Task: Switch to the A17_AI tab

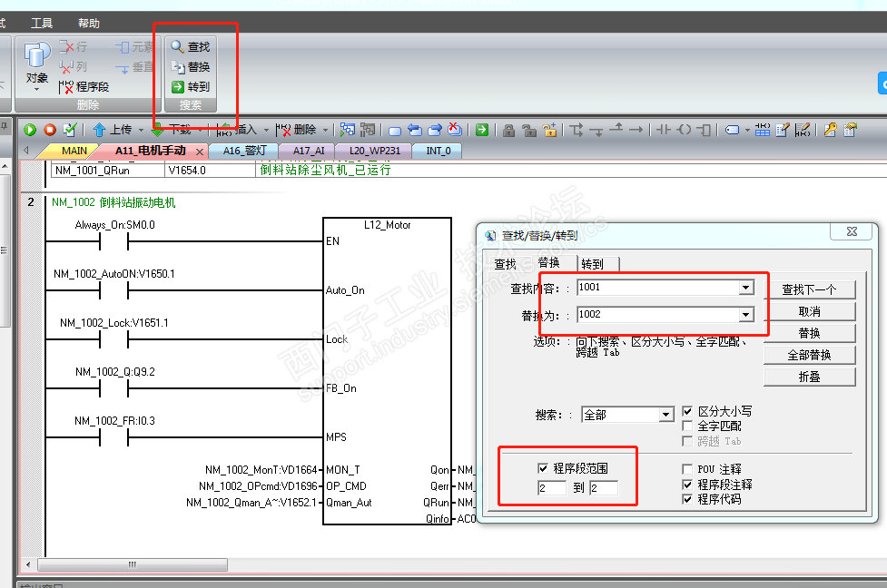Action: 309,151
